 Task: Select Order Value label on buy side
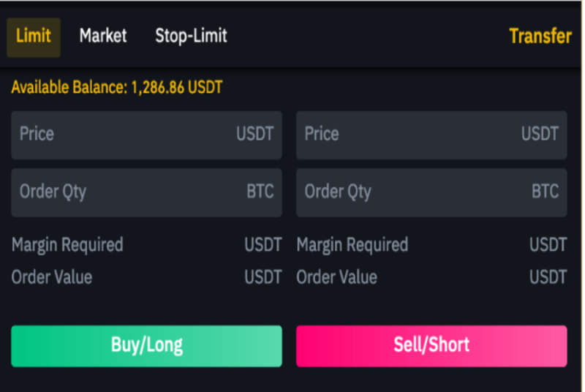(51, 277)
